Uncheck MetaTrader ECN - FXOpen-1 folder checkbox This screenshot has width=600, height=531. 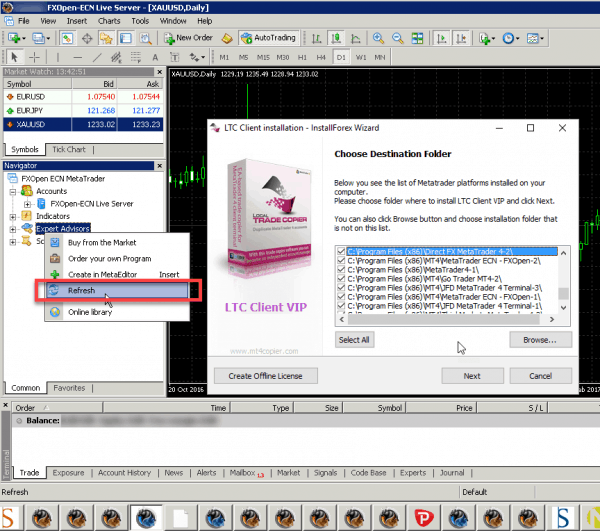click(x=341, y=296)
